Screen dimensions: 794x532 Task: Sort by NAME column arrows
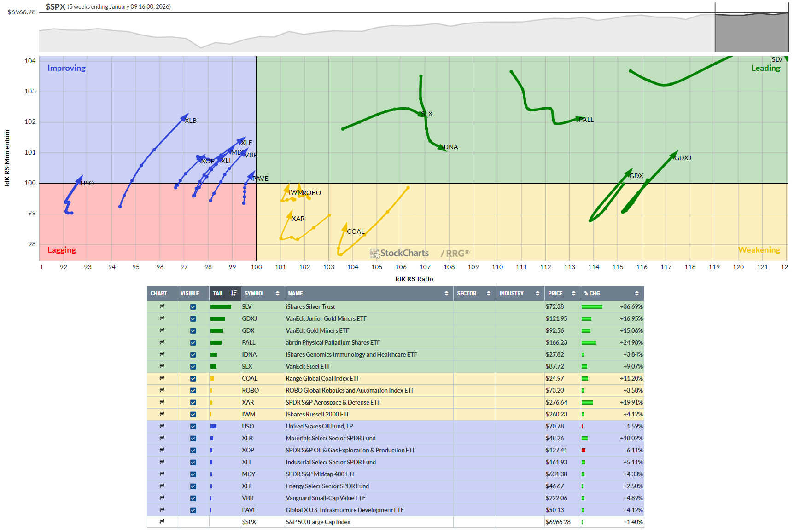coord(446,293)
